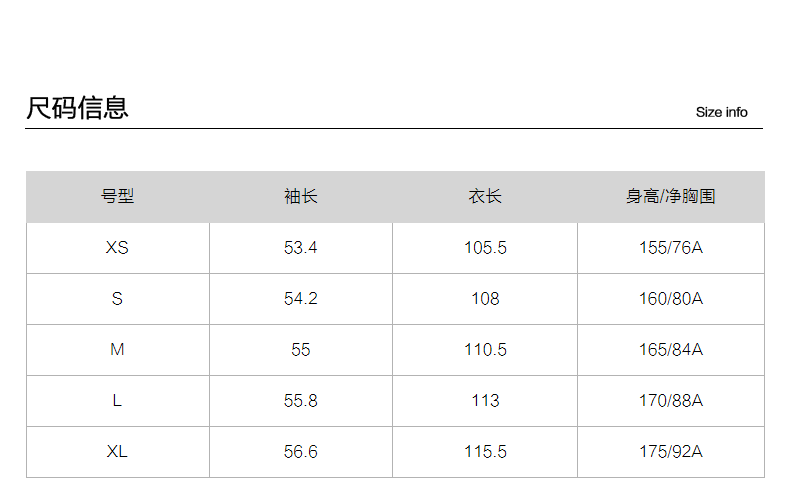Select the 170/88A measurement cell
The width and height of the screenshot is (790, 478).
coord(670,400)
